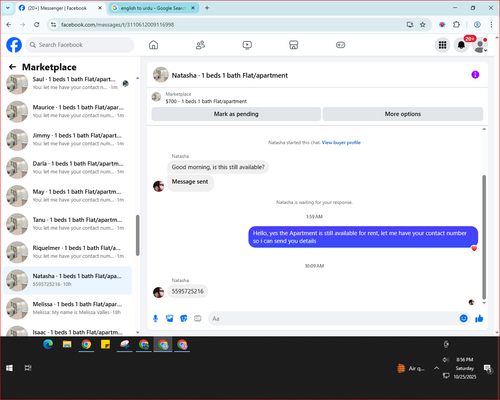Send a thumbs up like

click(x=479, y=318)
